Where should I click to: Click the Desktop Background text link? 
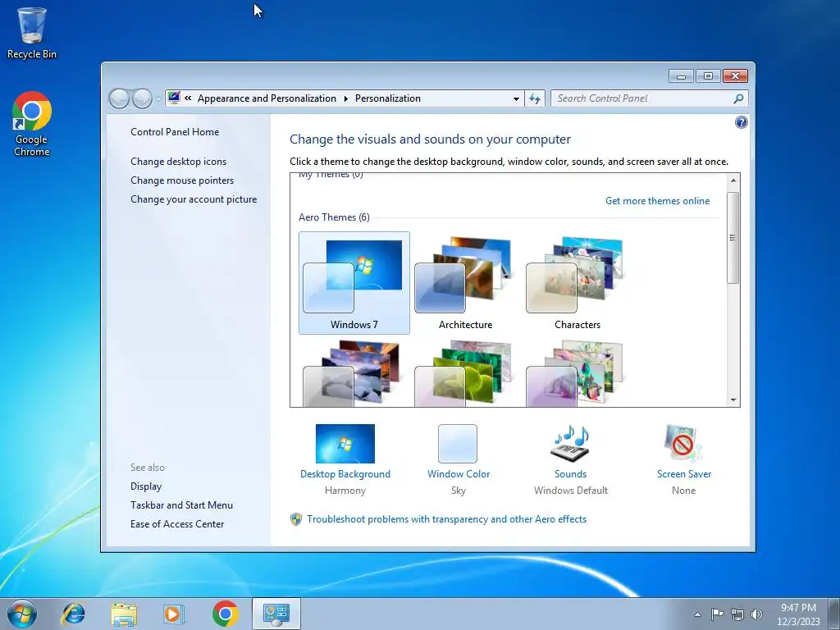coord(345,473)
